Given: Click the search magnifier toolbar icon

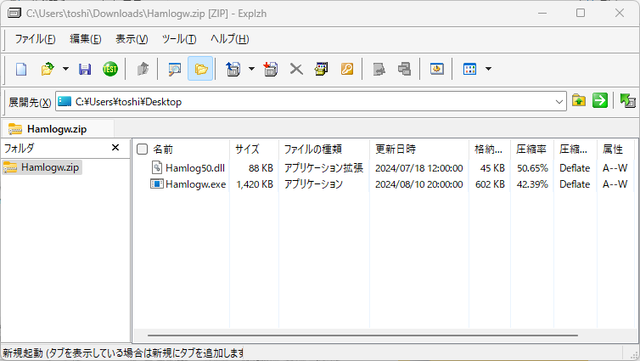Looking at the screenshot, I should click(175, 69).
